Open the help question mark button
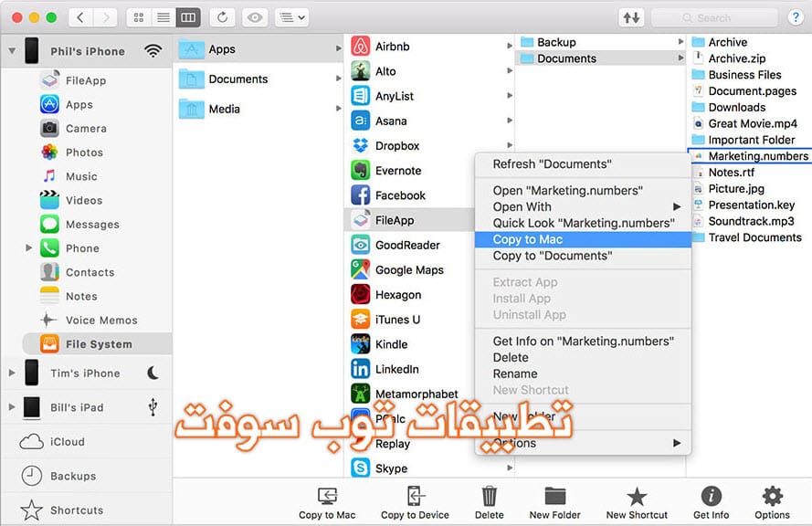The height and width of the screenshot is (526, 812). point(796,17)
